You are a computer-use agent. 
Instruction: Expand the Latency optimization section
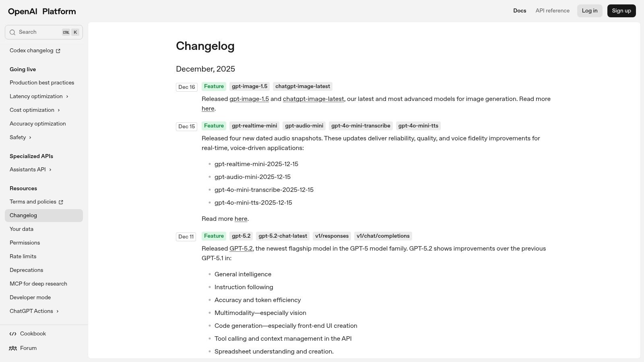(x=67, y=96)
